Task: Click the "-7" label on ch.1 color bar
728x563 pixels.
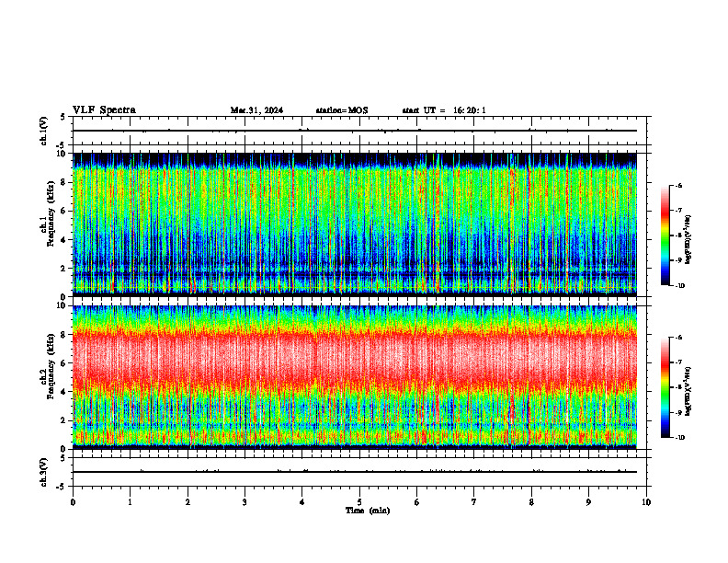Action: [x=678, y=211]
